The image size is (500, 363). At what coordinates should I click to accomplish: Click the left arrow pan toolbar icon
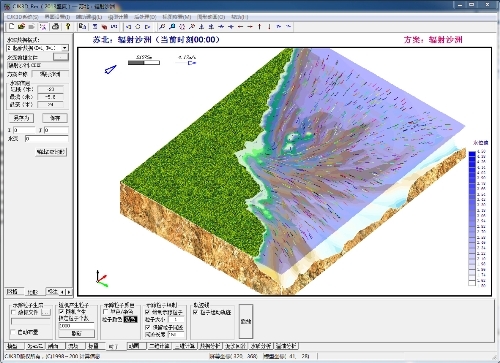pyautogui.click(x=240, y=27)
